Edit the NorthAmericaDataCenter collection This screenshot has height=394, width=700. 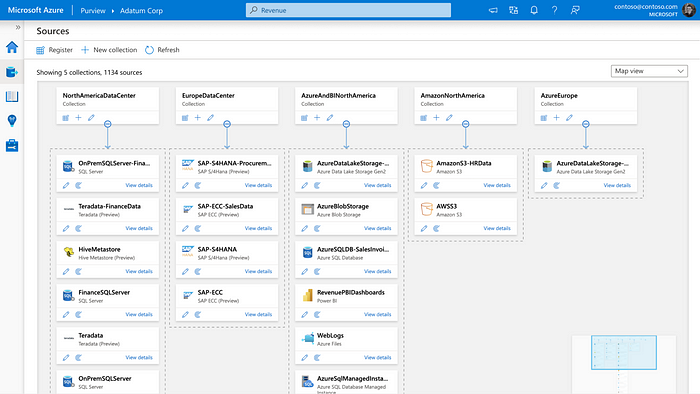point(91,118)
